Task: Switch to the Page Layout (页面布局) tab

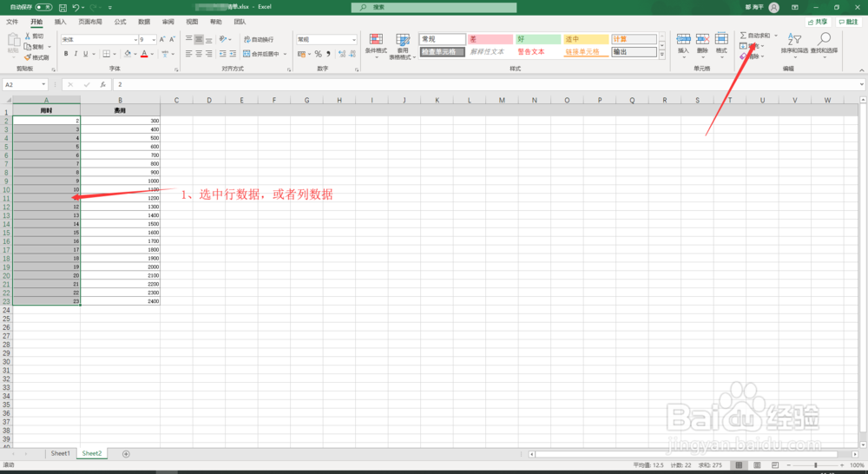Action: 90,22
